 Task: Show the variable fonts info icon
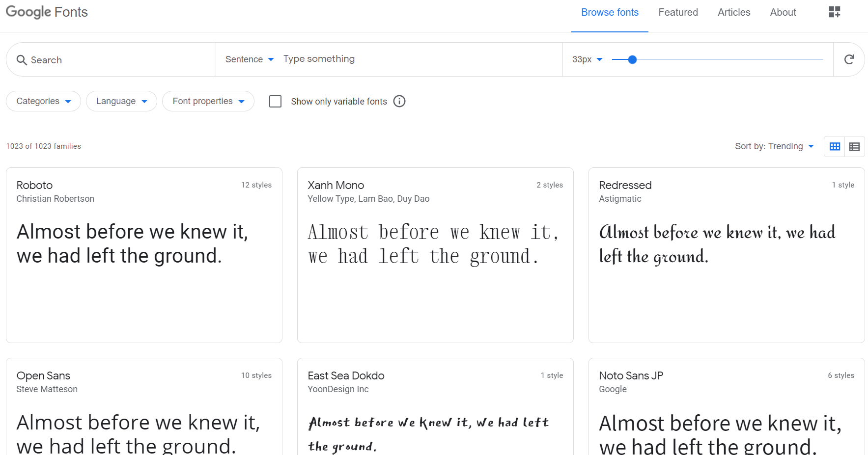(399, 101)
